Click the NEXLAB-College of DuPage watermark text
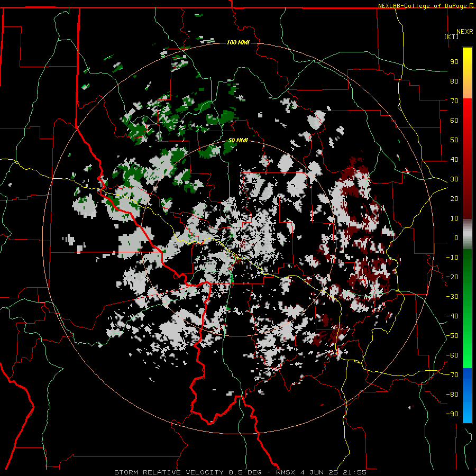476x476 pixels. pyautogui.click(x=425, y=6)
